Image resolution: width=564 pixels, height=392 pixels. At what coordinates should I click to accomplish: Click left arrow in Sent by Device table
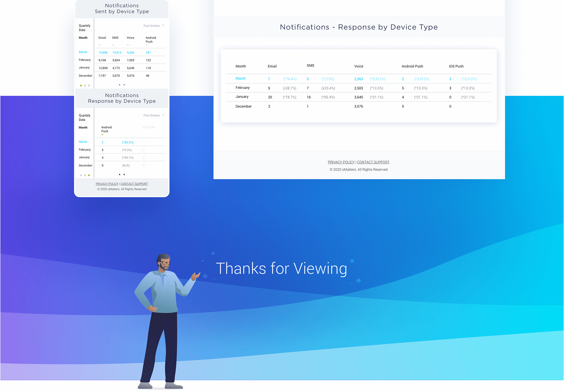tap(119, 85)
